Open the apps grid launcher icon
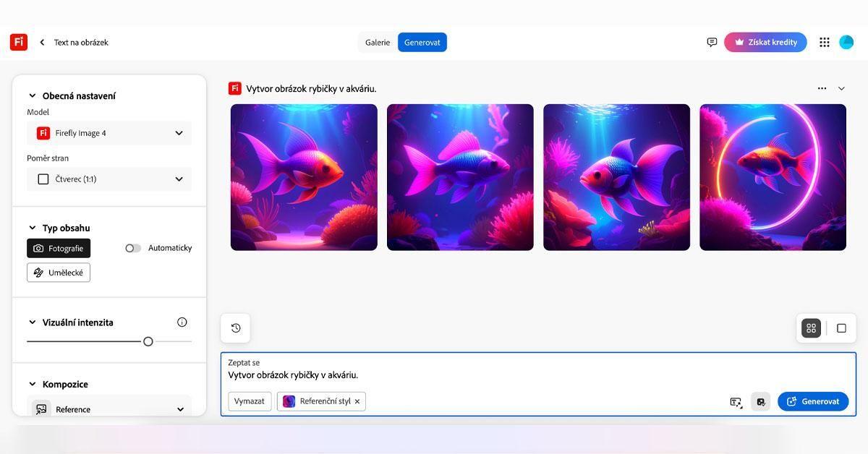 click(x=824, y=42)
